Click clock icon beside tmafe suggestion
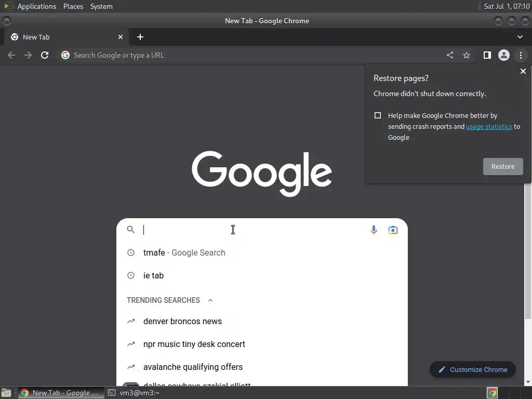This screenshot has height=399, width=532. (131, 253)
